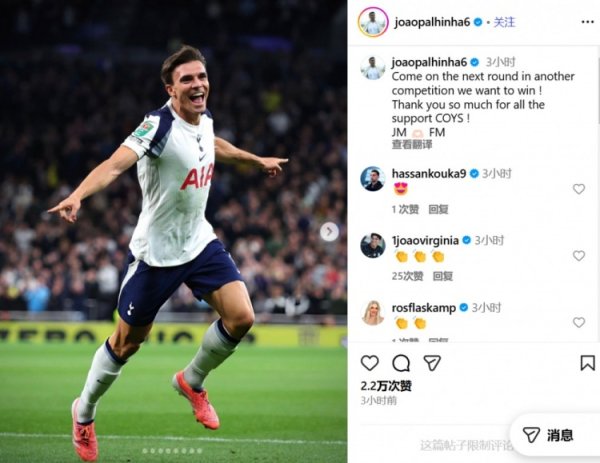The width and height of the screenshot is (600, 463).
Task: Translate the caption with 查看翻译
Action: (x=412, y=145)
